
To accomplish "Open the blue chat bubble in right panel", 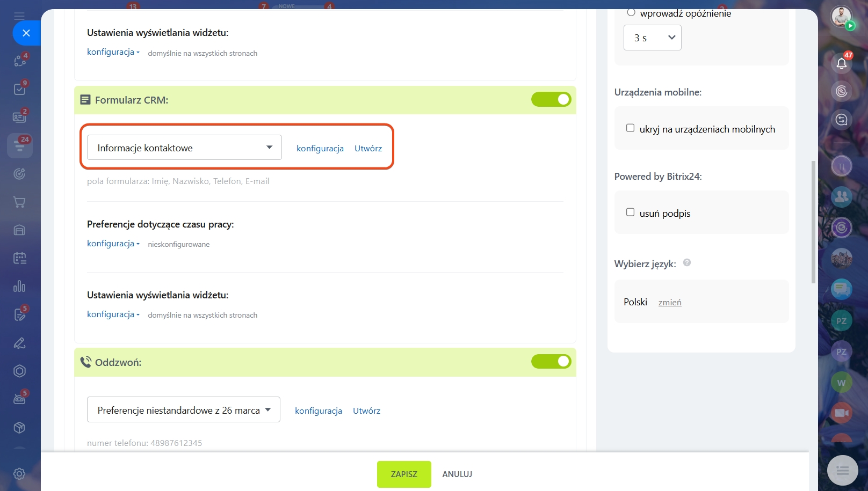I will click(841, 289).
